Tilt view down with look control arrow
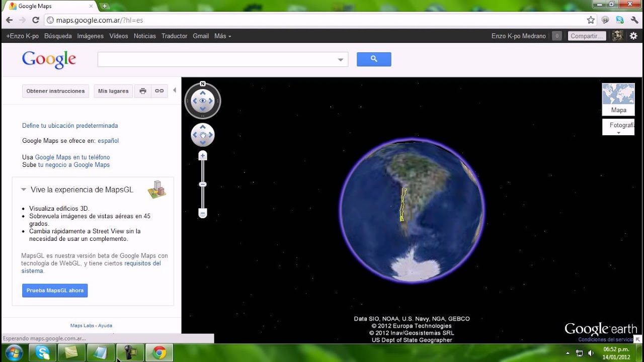Viewport: 644px width, 362px height. pyautogui.click(x=203, y=109)
